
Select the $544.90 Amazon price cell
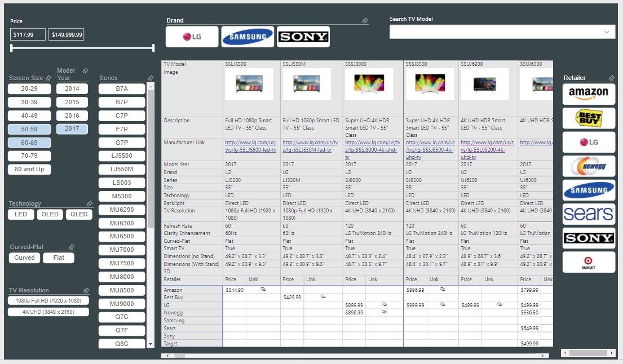click(x=235, y=290)
